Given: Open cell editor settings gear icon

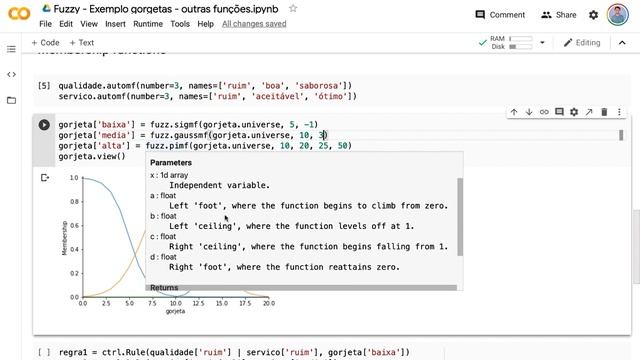Looking at the screenshot, I should [574, 112].
